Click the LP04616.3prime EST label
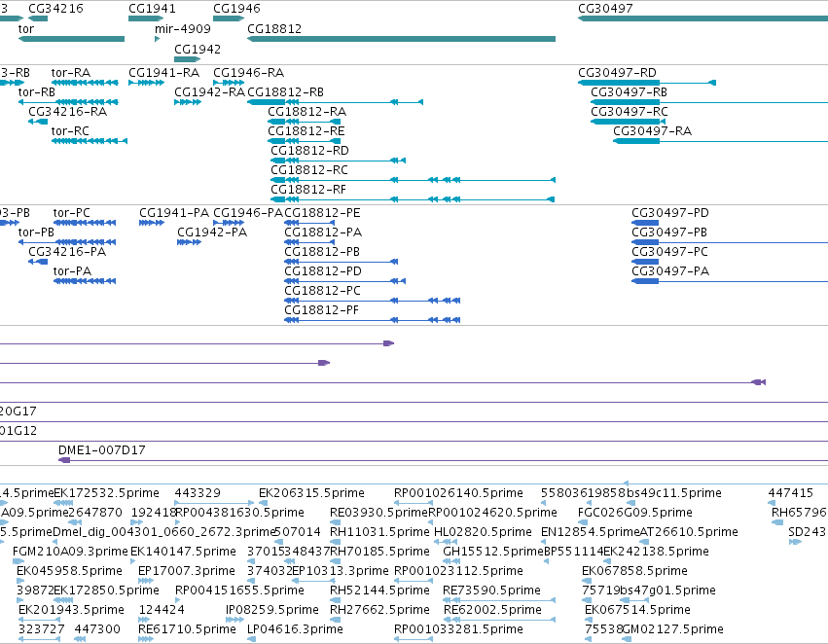The image size is (828, 644). tap(295, 629)
